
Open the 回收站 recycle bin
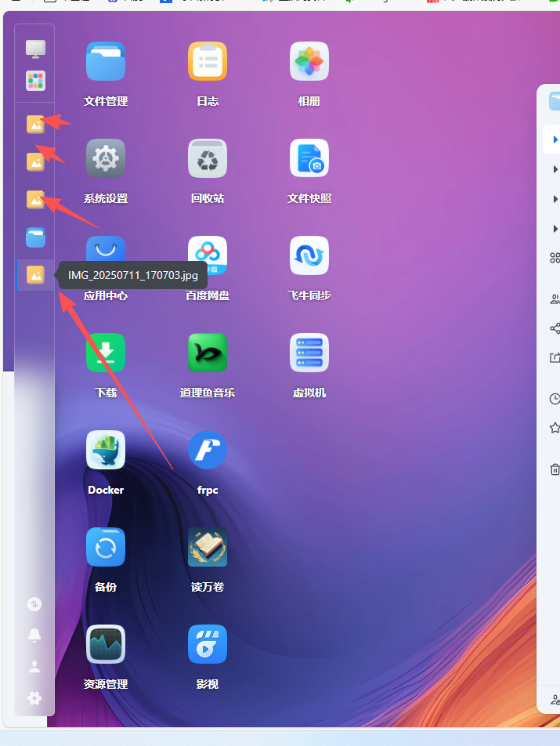click(208, 158)
